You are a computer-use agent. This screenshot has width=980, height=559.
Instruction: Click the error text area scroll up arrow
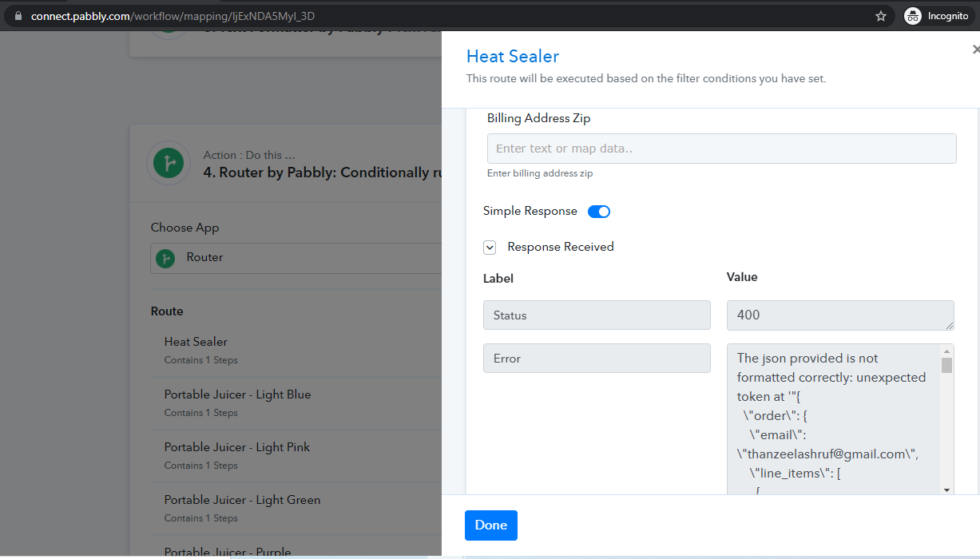[947, 351]
